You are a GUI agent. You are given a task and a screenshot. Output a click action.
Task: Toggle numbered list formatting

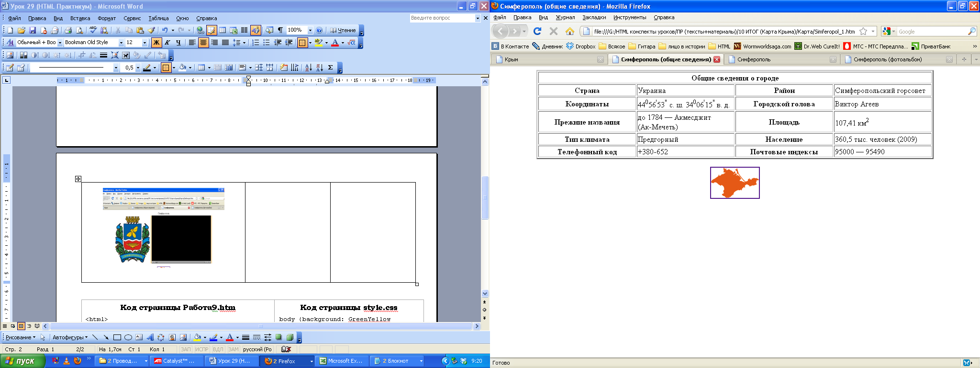click(x=256, y=43)
